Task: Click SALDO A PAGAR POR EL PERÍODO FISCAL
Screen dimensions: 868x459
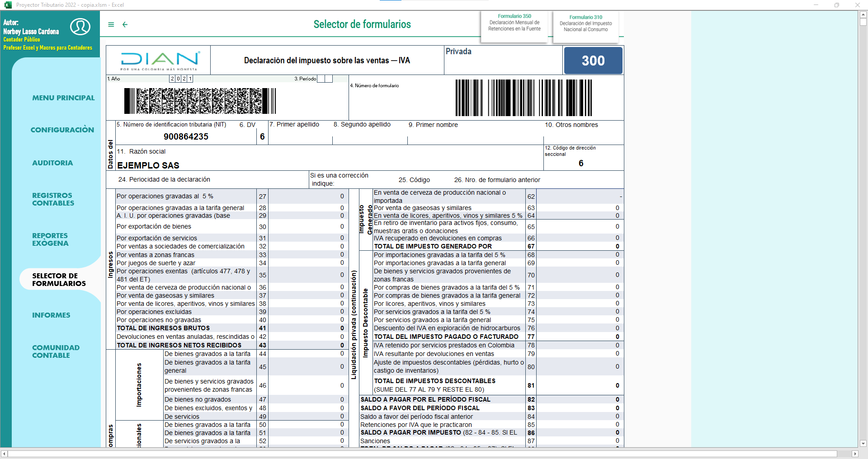Action: click(x=425, y=400)
